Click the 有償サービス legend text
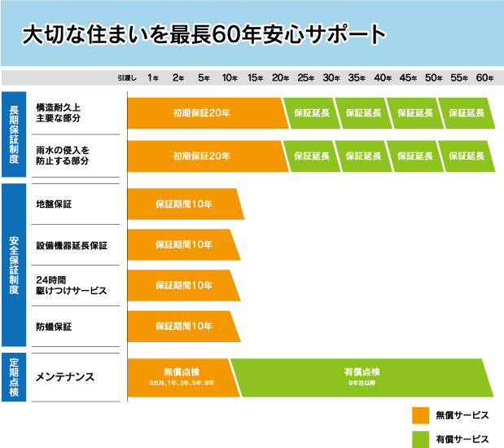The height and width of the screenshot is (448, 504). point(462,439)
